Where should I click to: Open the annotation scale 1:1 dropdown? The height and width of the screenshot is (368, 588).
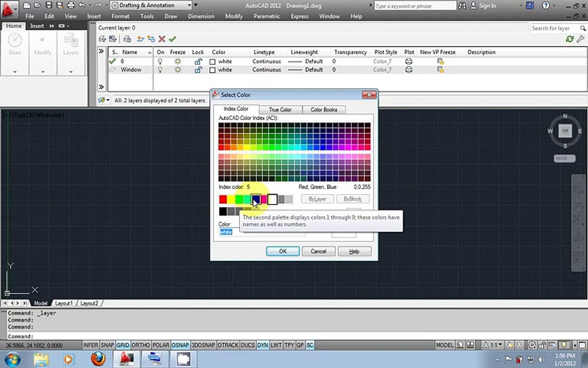tap(493, 345)
